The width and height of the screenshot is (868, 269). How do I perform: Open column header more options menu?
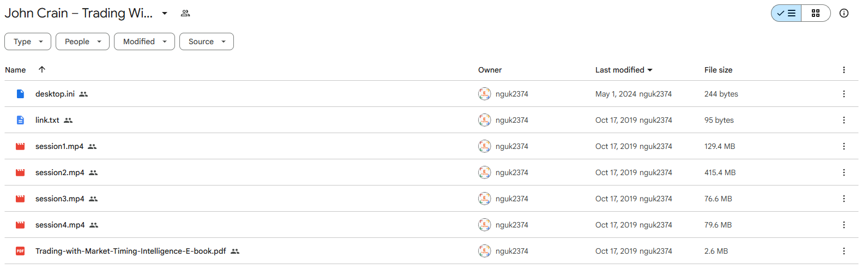point(844,70)
